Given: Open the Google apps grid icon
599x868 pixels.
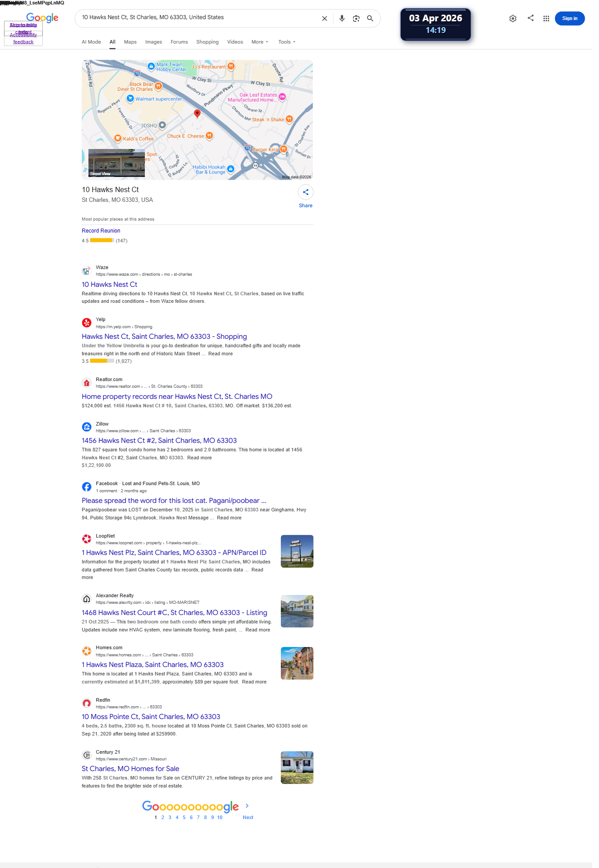Looking at the screenshot, I should pos(546,19).
